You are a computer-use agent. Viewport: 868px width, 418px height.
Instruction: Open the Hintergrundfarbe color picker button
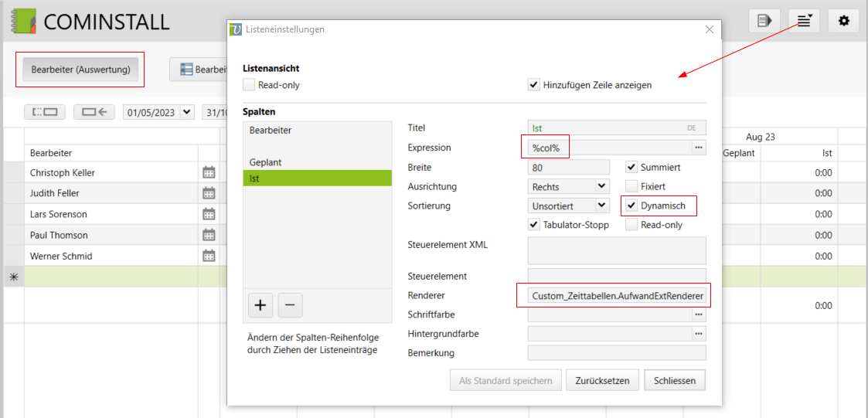(699, 333)
